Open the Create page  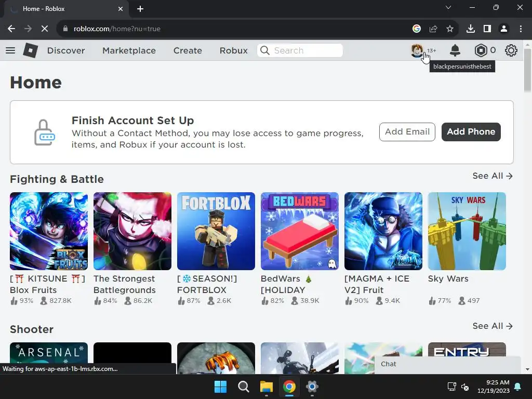tap(188, 50)
